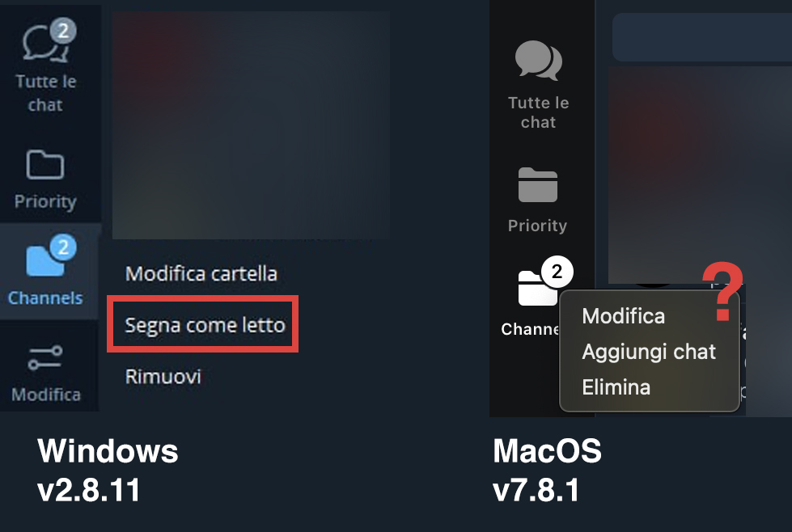Choose Elimina in MacOS context menu

pyautogui.click(x=616, y=387)
